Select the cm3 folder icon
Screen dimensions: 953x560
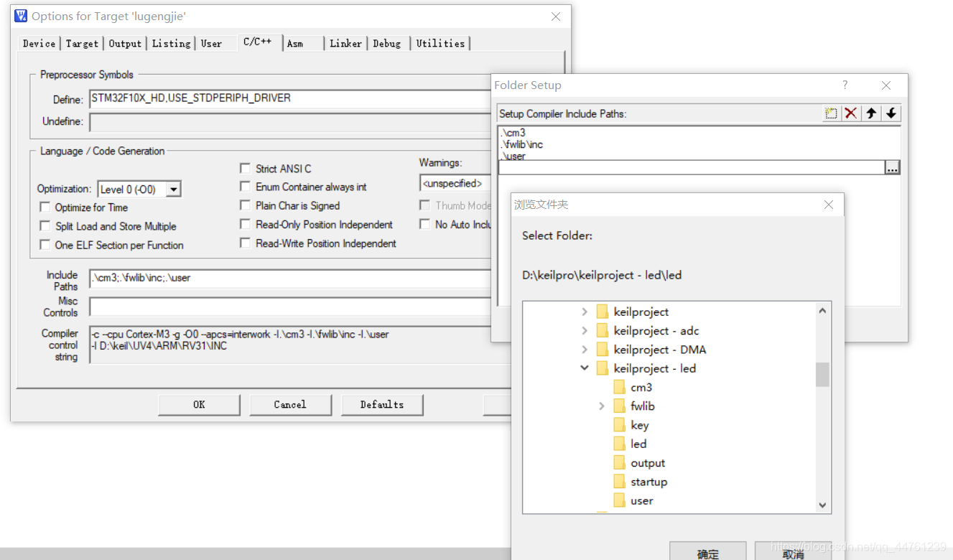click(x=620, y=387)
